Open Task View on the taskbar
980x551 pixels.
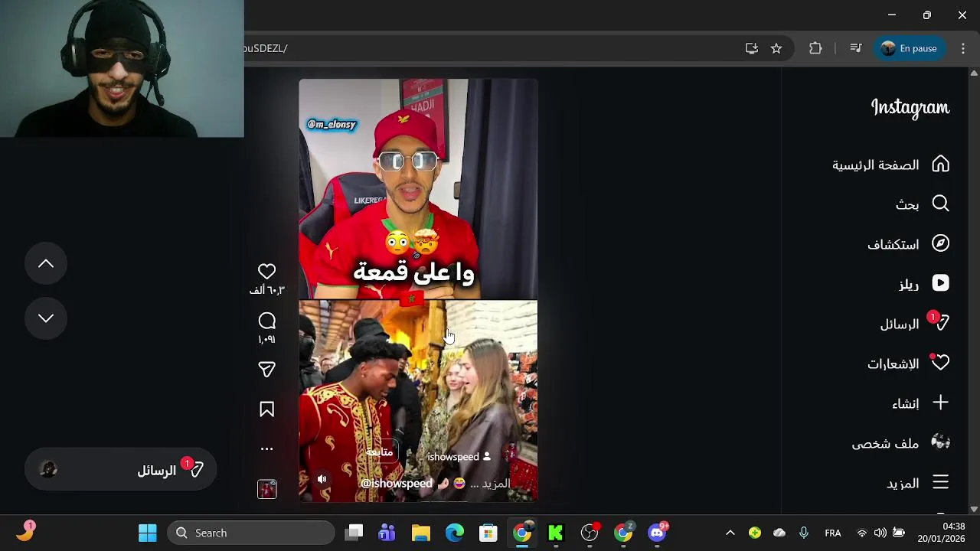coord(354,533)
